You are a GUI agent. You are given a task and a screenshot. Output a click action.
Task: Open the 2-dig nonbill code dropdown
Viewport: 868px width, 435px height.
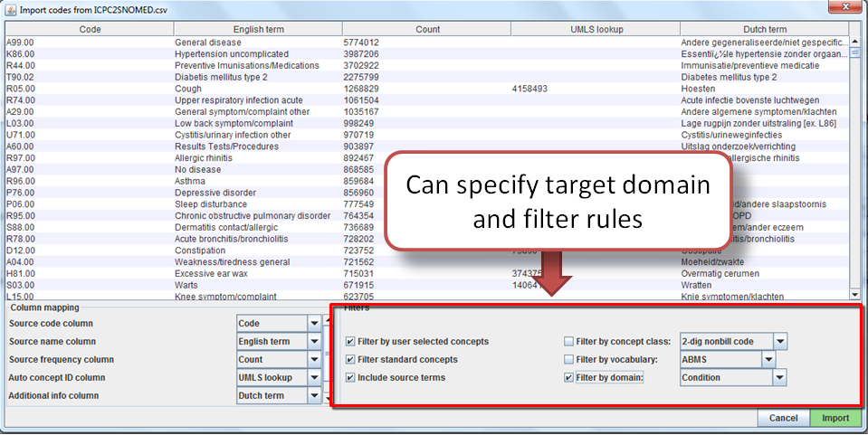(780, 342)
